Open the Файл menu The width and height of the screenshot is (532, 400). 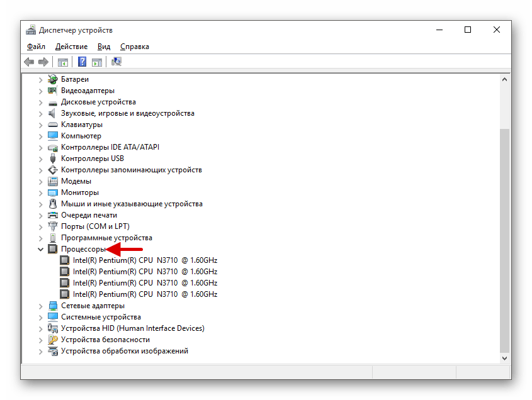point(36,47)
